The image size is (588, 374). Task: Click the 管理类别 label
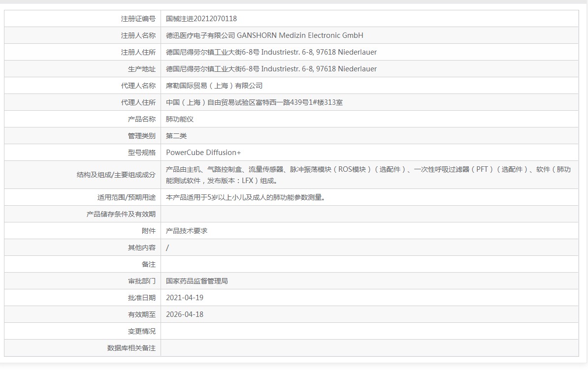(x=142, y=136)
